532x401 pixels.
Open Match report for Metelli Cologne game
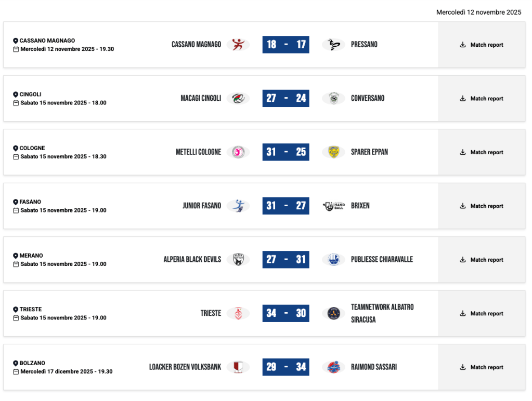[482, 152]
